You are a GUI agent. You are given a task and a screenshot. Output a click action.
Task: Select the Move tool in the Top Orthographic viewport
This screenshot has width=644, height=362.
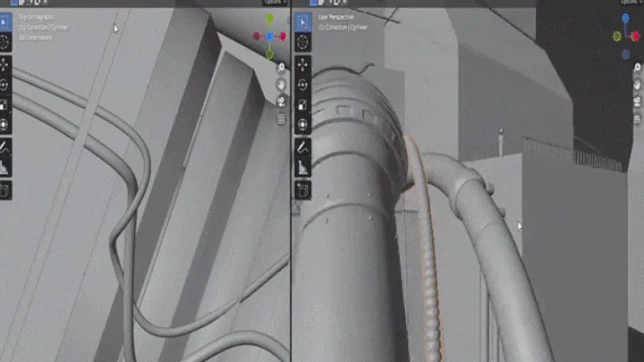[x=4, y=65]
